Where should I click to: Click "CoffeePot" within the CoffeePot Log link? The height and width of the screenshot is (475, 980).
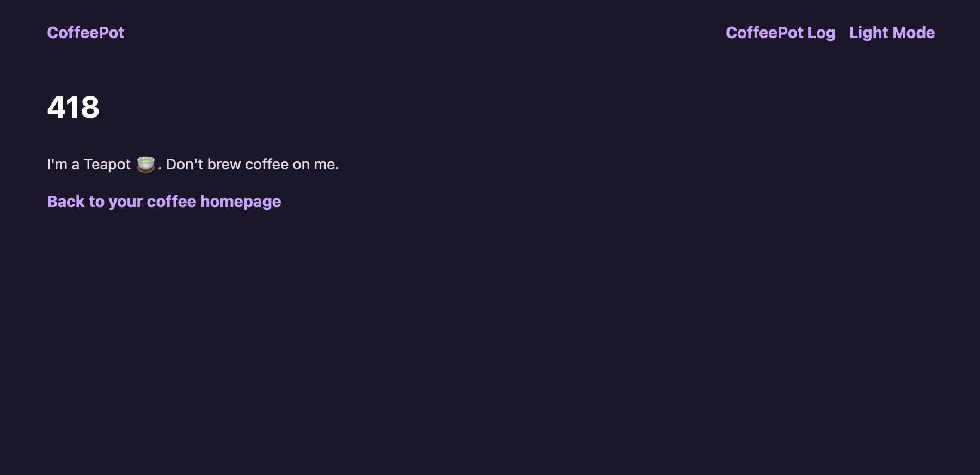pos(764,33)
